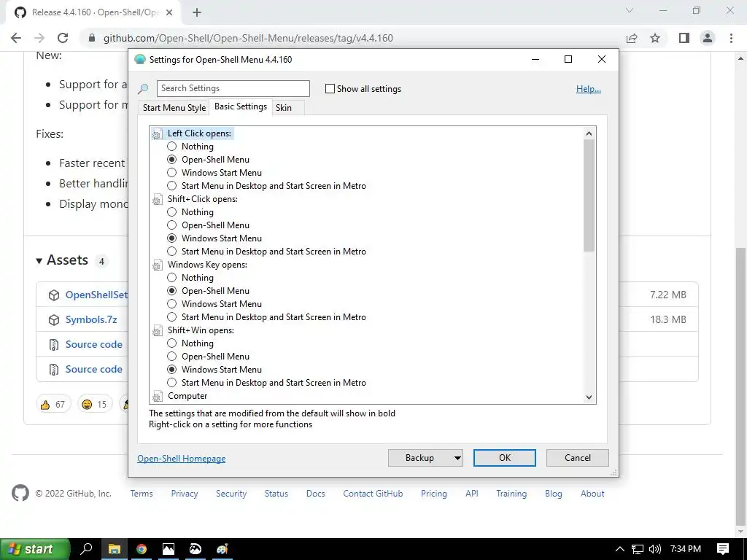
Task: Open the Help link
Action: [589, 88]
